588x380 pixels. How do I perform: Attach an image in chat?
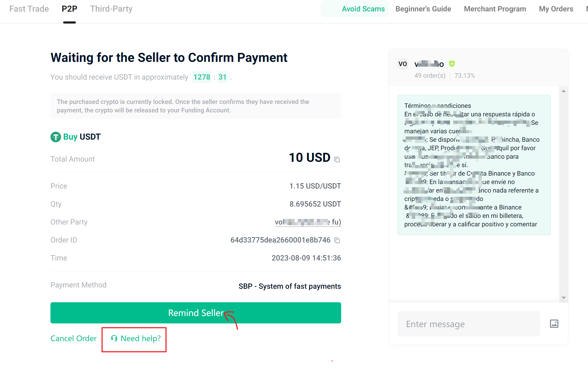click(554, 324)
